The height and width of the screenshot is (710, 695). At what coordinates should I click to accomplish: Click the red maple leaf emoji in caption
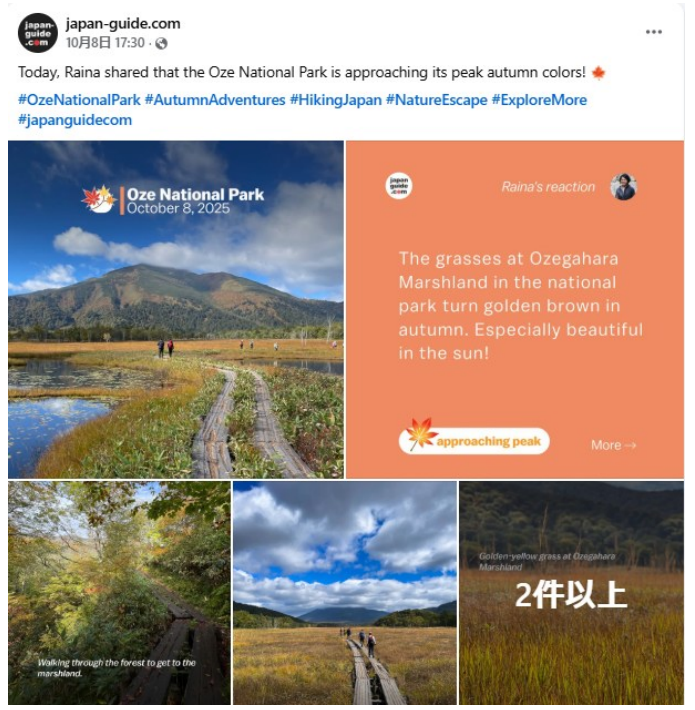coord(598,72)
